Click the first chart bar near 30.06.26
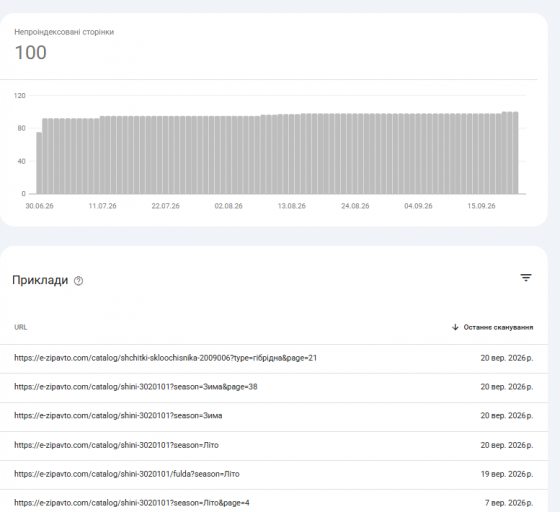The image size is (560, 512). coord(39,163)
